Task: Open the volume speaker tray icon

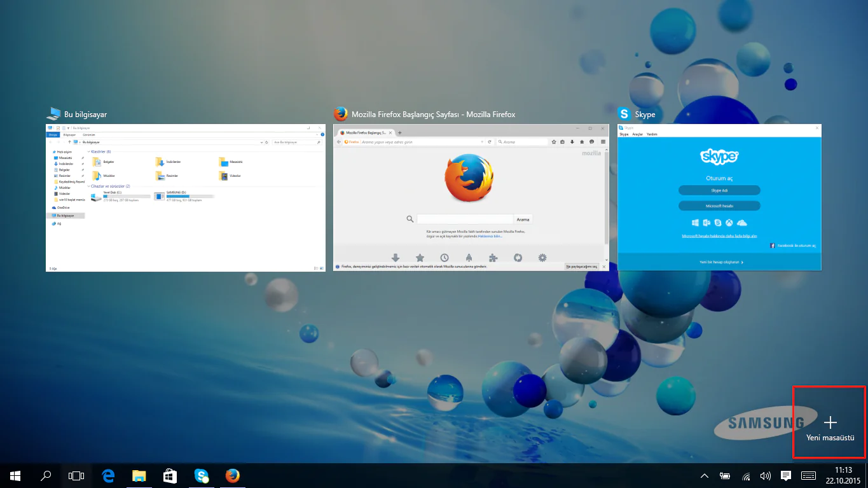Action: click(766, 475)
